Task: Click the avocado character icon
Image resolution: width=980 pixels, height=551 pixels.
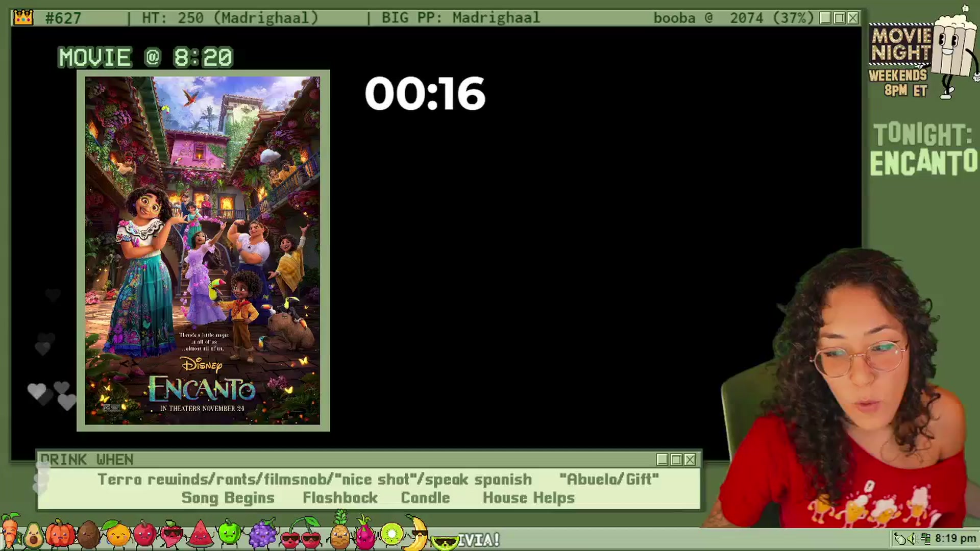Action: [x=33, y=536]
